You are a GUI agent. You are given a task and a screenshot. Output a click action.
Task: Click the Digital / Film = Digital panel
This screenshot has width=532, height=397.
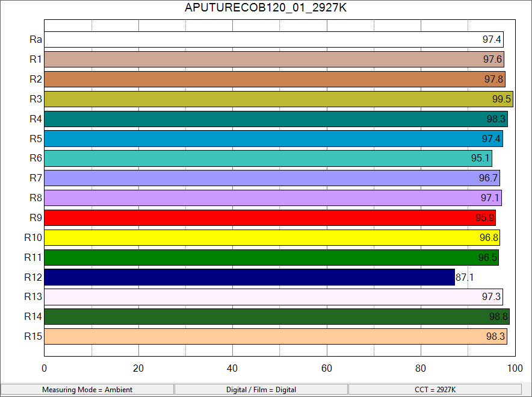[261, 390]
